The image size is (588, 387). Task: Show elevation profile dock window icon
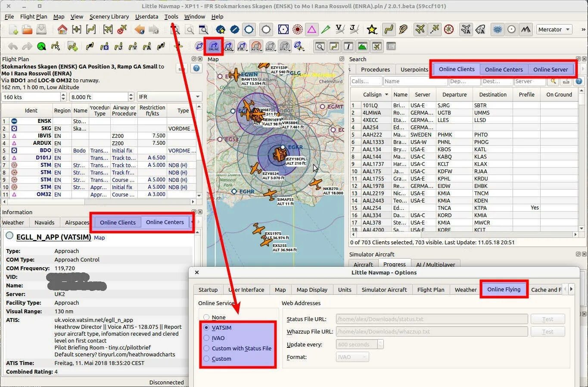[363, 46]
